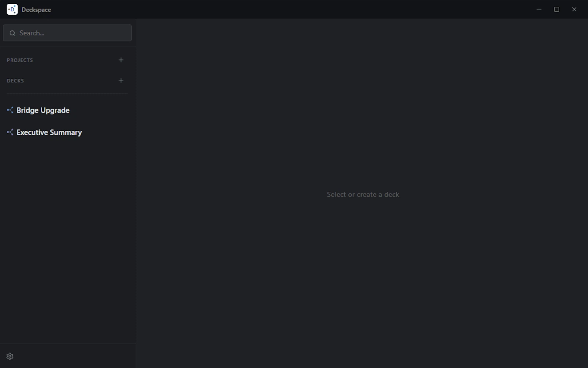Click the node icon beside Bridge Upgrade
Screen dimensions: 588x368
[10, 110]
